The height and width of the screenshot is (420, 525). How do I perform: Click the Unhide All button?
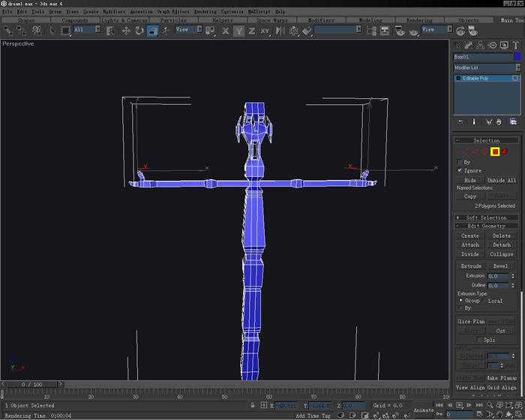click(502, 180)
